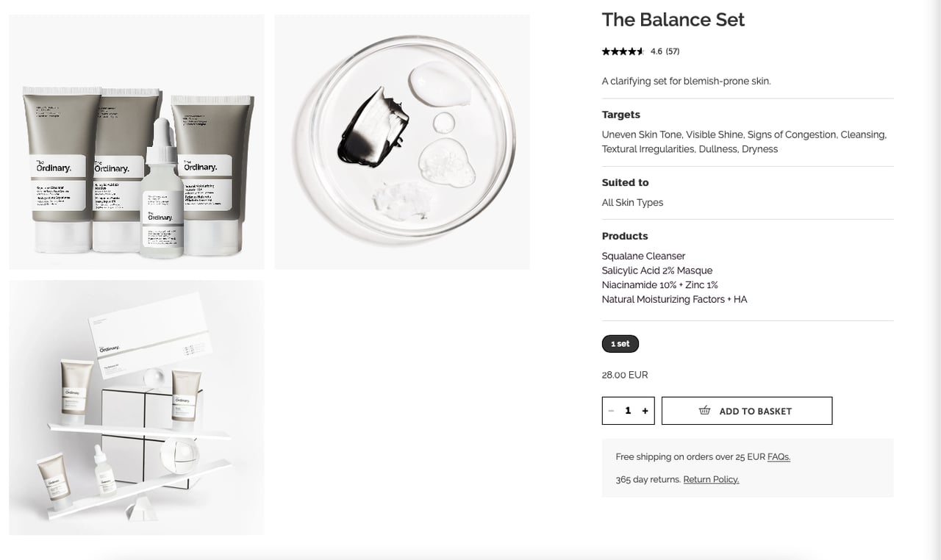This screenshot has width=941, height=560.
Task: Select the Salicylic Acid 2% Masque link
Action: 656,270
